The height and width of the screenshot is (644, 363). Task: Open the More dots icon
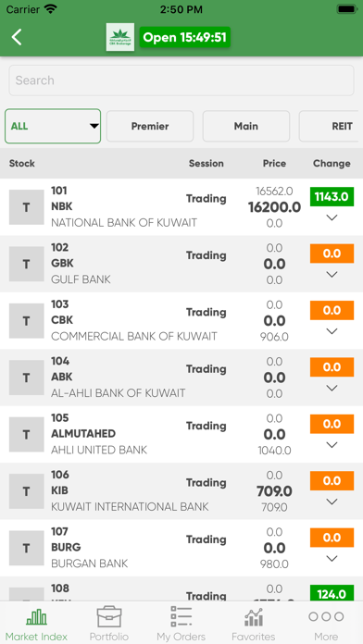[x=326, y=616]
